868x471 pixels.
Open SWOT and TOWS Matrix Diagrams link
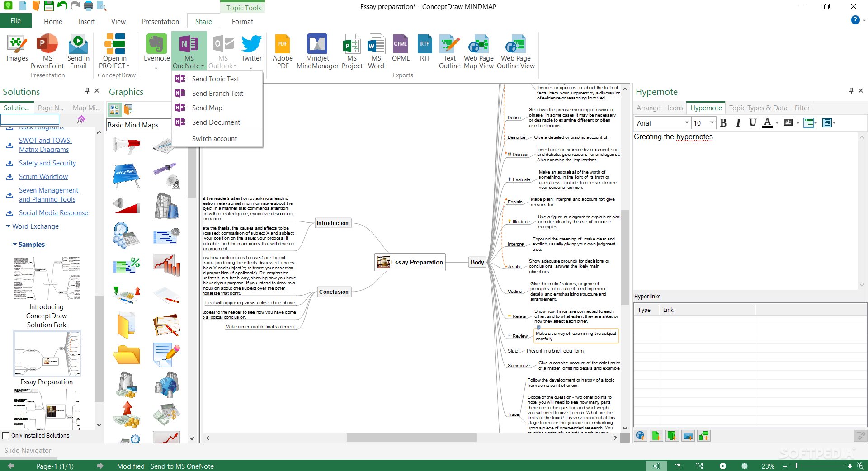click(x=45, y=145)
